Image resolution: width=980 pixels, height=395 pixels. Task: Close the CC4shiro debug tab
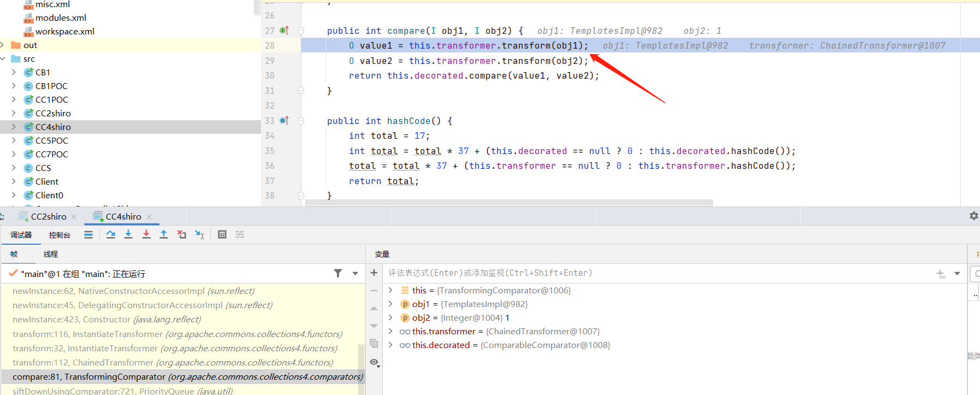[149, 217]
